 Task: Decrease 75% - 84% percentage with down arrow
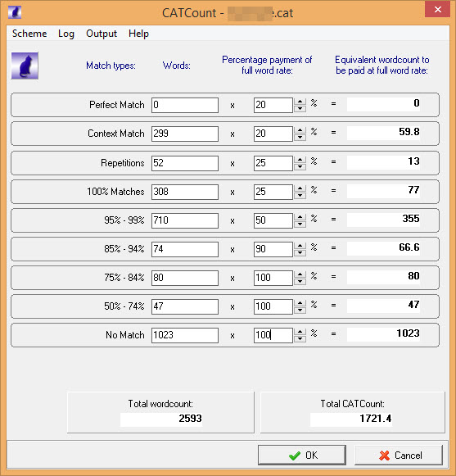coord(300,281)
